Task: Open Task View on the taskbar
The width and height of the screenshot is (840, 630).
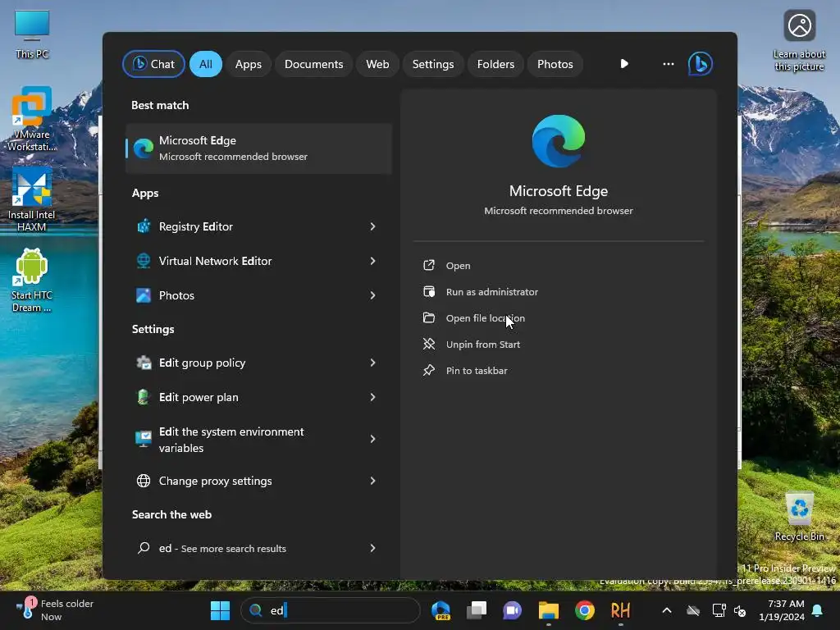Action: [x=477, y=610]
